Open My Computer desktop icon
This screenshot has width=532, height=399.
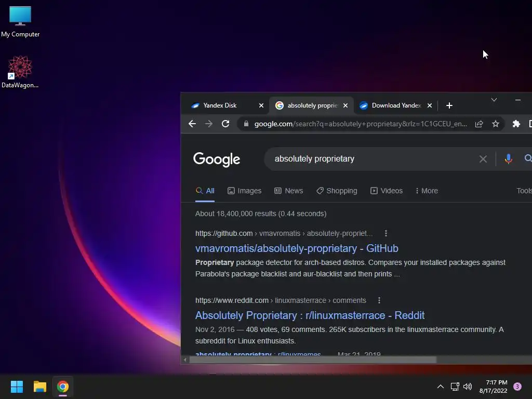coord(20,21)
